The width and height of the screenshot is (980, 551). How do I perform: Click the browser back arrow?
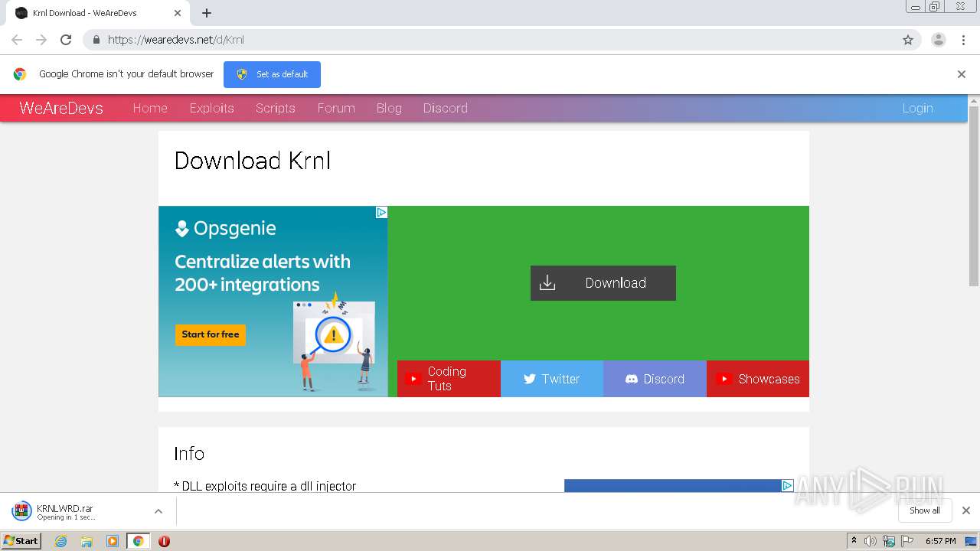click(x=17, y=40)
